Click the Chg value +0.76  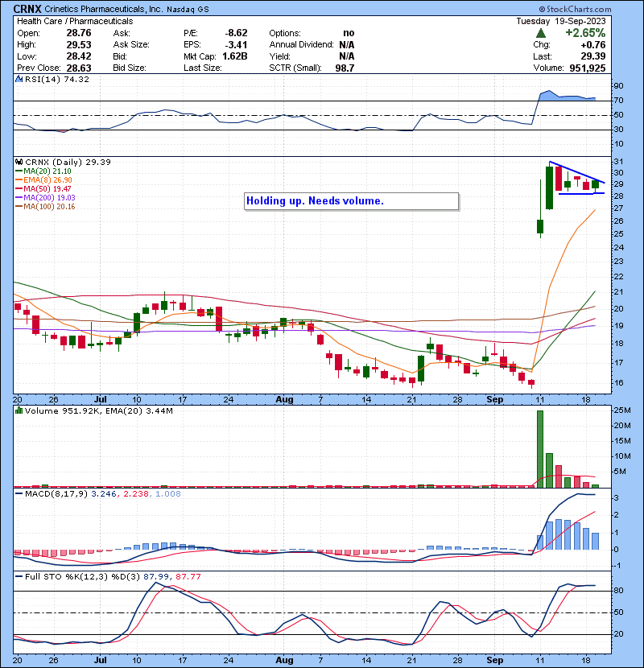pos(592,45)
